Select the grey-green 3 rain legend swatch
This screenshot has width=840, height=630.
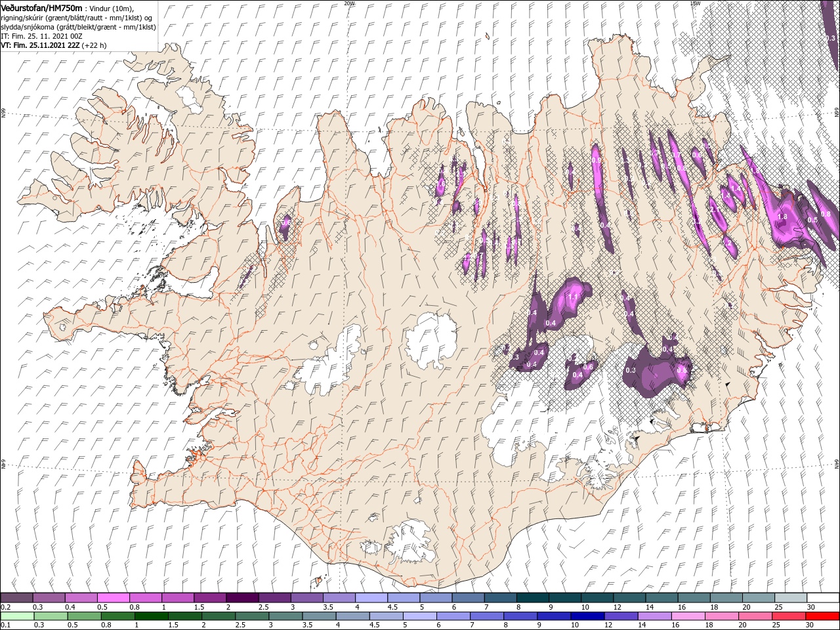coord(285,616)
